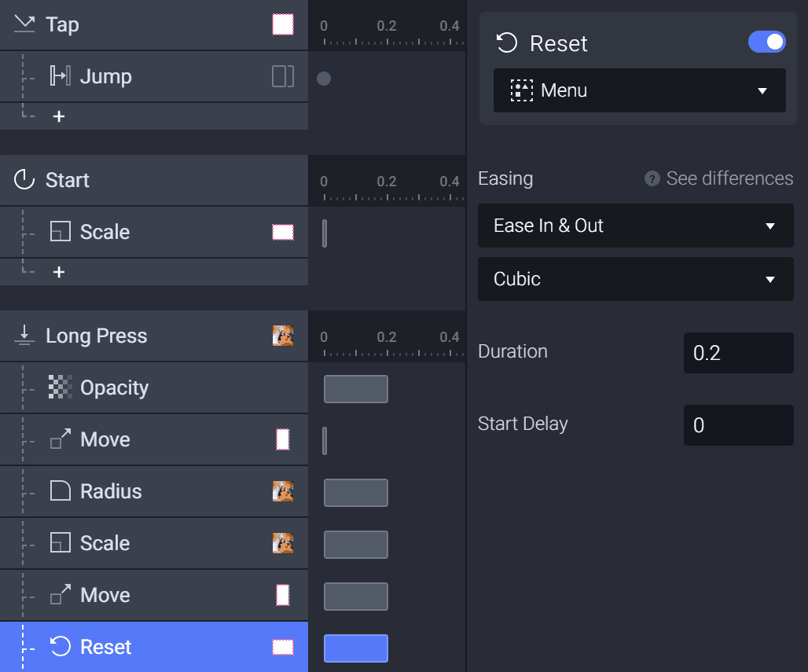808x672 pixels.
Task: Click the Move icon below Opacity
Action: (x=61, y=439)
